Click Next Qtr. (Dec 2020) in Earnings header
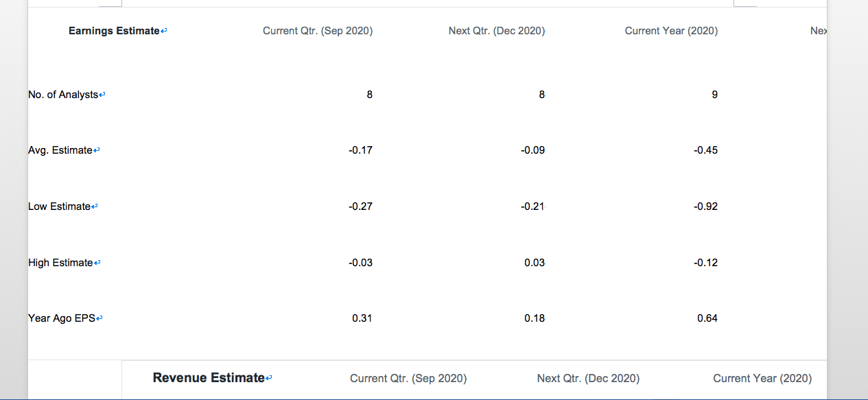 (497, 31)
